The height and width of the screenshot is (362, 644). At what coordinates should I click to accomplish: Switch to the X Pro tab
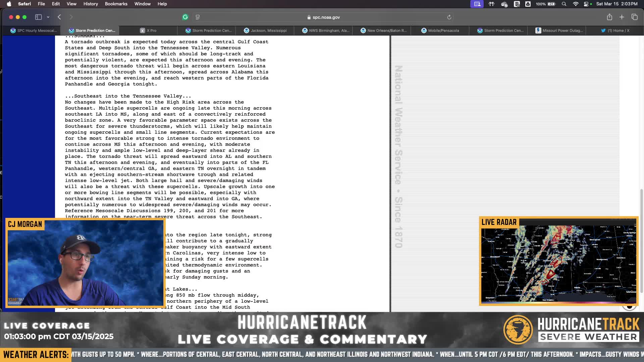148,31
